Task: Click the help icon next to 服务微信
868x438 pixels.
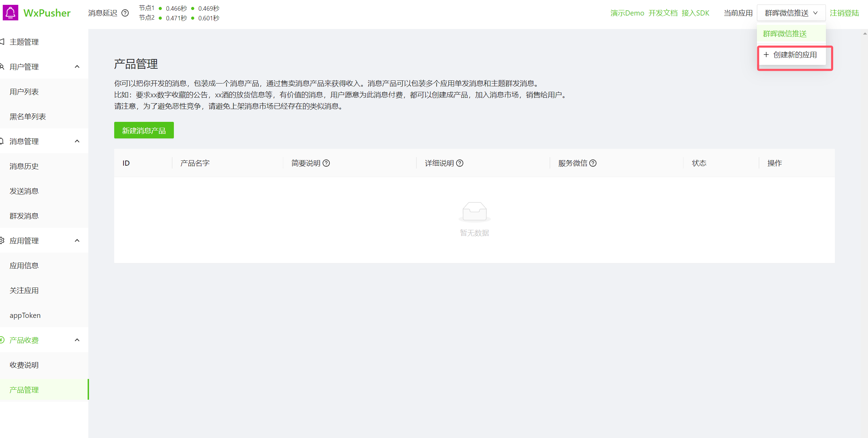Action: (x=593, y=163)
